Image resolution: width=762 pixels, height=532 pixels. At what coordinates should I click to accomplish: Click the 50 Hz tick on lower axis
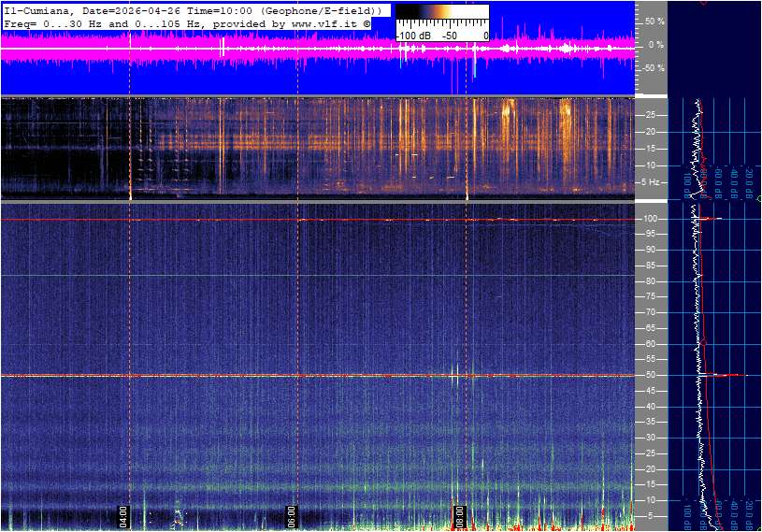[x=652, y=376]
